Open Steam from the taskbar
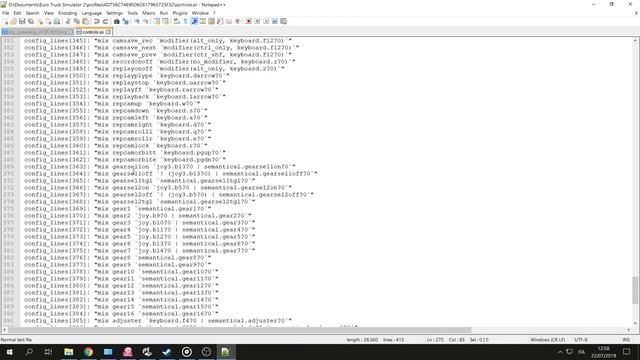640x360 pixels. coord(167,352)
